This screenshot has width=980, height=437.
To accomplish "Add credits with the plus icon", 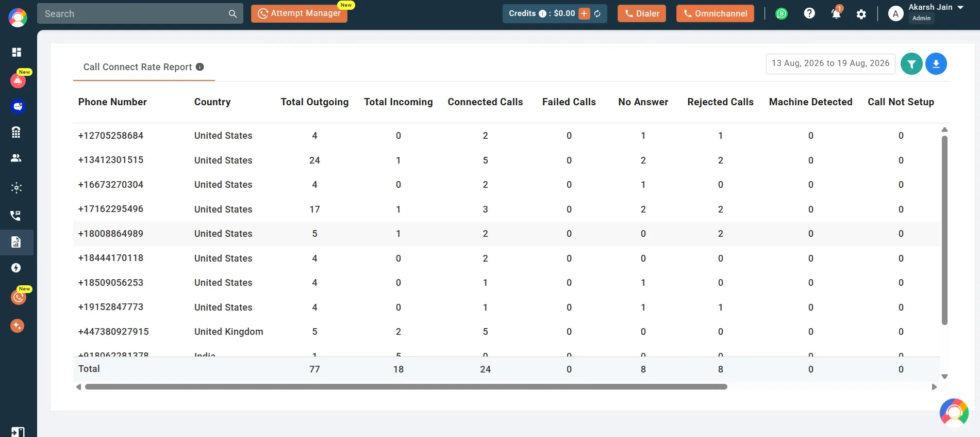I will pos(584,14).
